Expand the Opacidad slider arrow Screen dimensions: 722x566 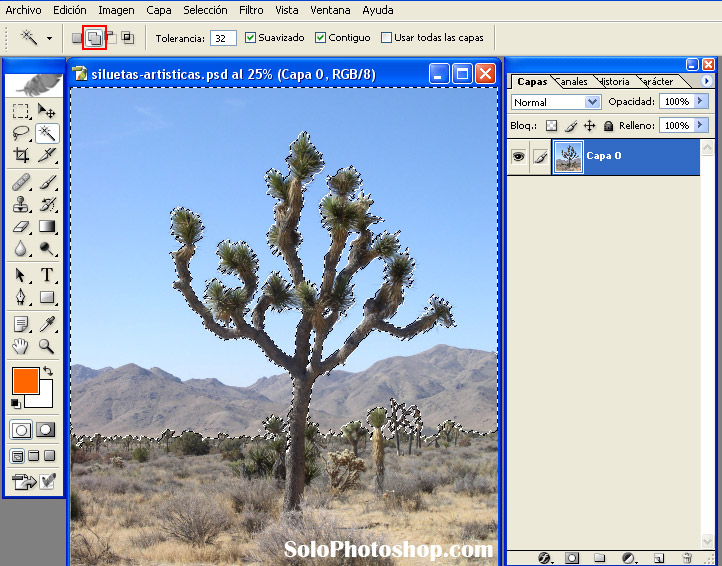pos(700,102)
